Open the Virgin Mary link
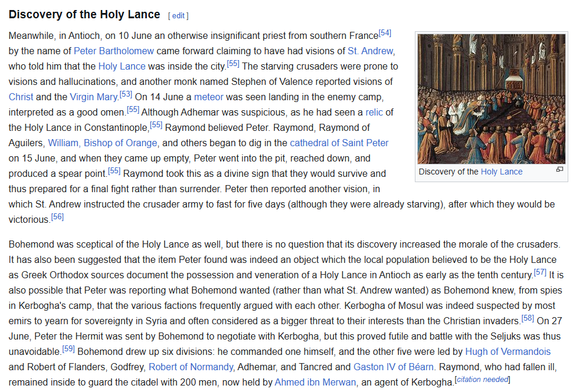 [94, 97]
